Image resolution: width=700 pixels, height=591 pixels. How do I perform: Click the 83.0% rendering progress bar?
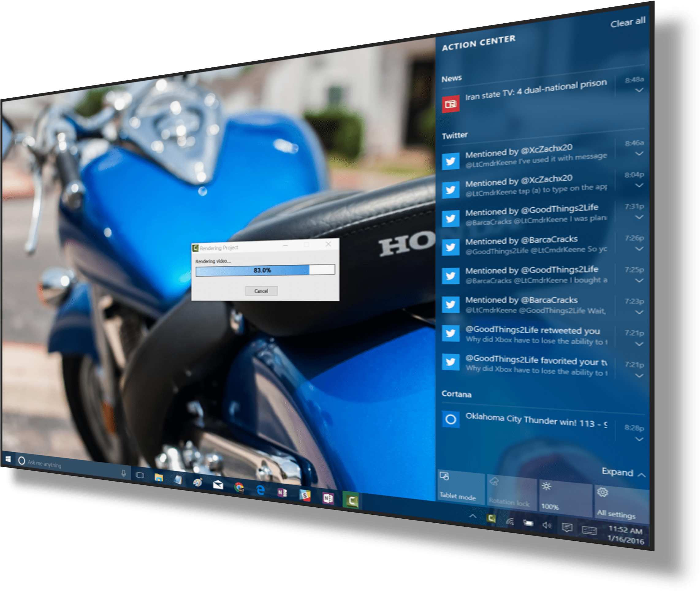click(x=265, y=270)
